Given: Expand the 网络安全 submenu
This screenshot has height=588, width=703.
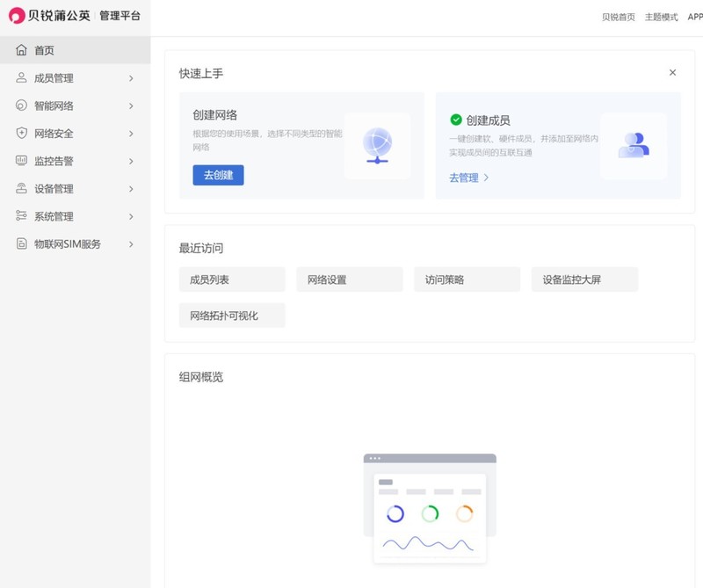Looking at the screenshot, I should coord(131,133).
